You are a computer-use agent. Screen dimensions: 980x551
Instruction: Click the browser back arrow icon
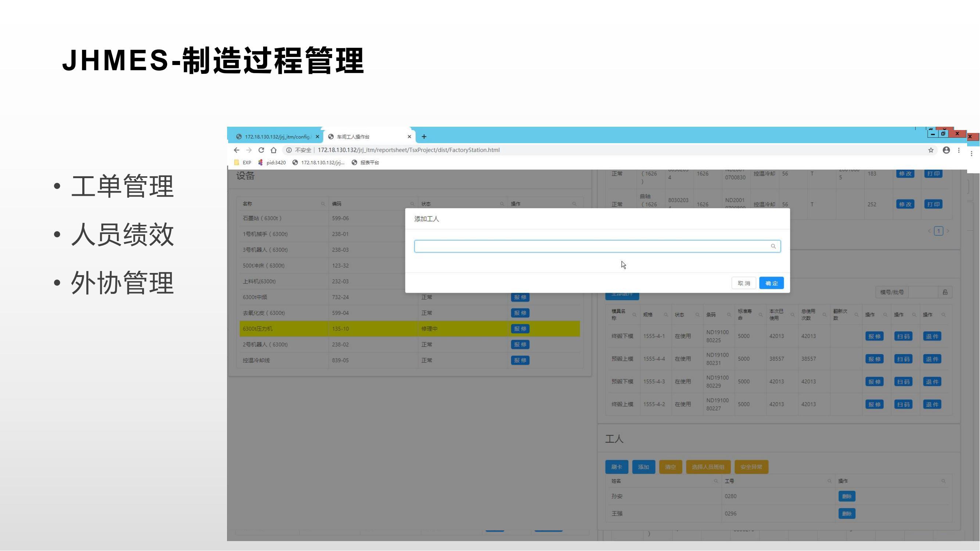(237, 150)
